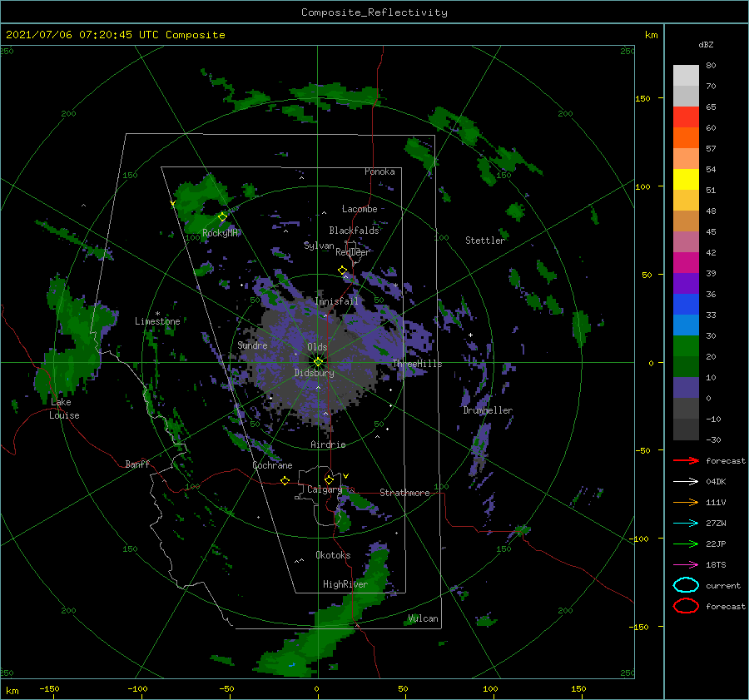This screenshot has height=700, width=749.
Task: Click the magenta 42 dBZ color swatch
Action: [686, 262]
